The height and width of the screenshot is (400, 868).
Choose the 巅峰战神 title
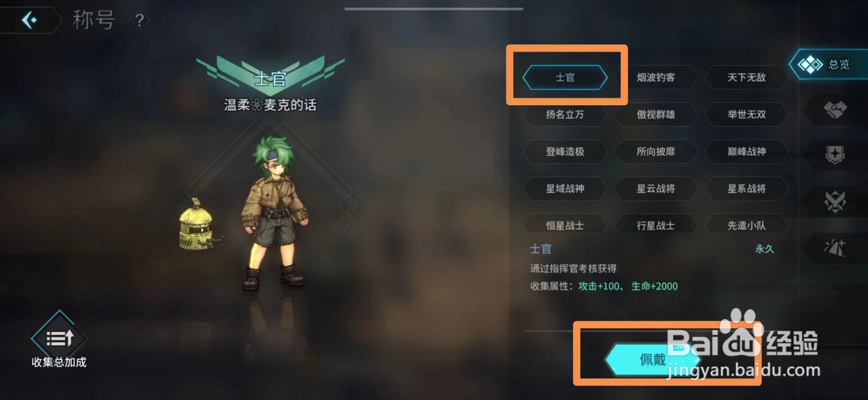[x=746, y=151]
